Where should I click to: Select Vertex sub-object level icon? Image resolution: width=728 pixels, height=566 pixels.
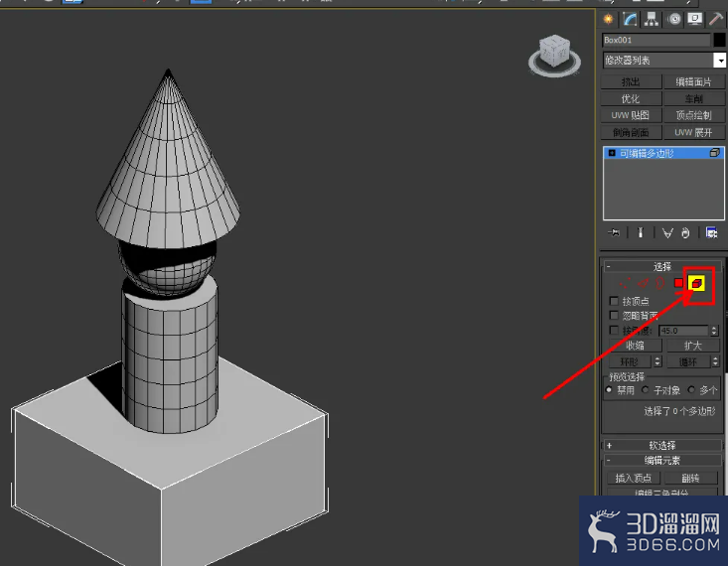point(625,283)
